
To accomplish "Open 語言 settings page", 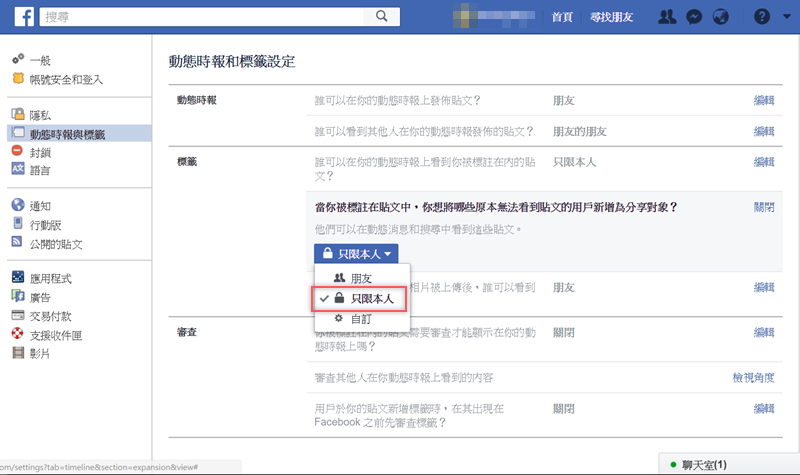I will coord(40,170).
